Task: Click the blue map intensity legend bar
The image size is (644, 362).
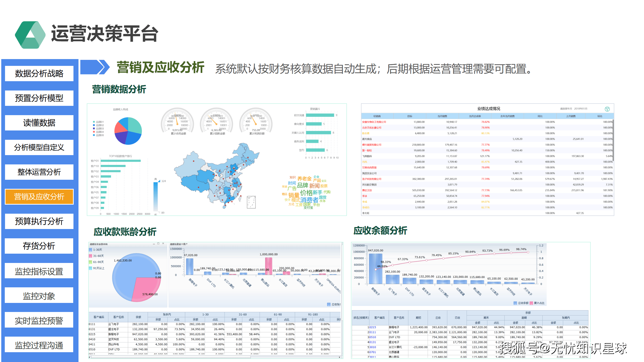Action: (x=156, y=196)
